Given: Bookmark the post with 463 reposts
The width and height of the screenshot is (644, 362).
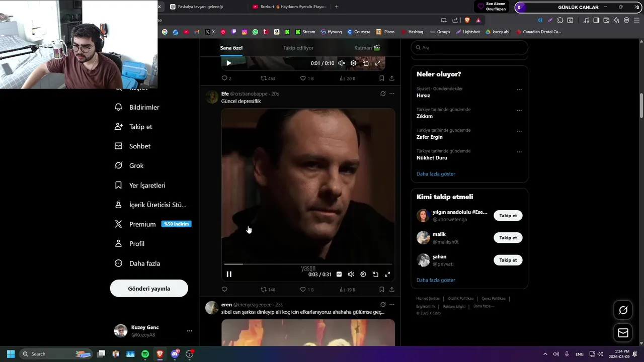Looking at the screenshot, I should 382,78.
